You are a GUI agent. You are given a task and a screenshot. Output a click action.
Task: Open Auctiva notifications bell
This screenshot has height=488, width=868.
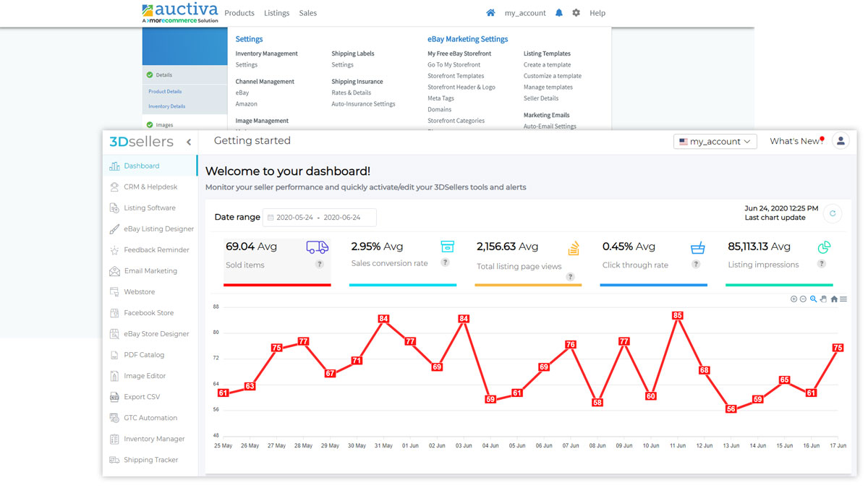click(558, 13)
